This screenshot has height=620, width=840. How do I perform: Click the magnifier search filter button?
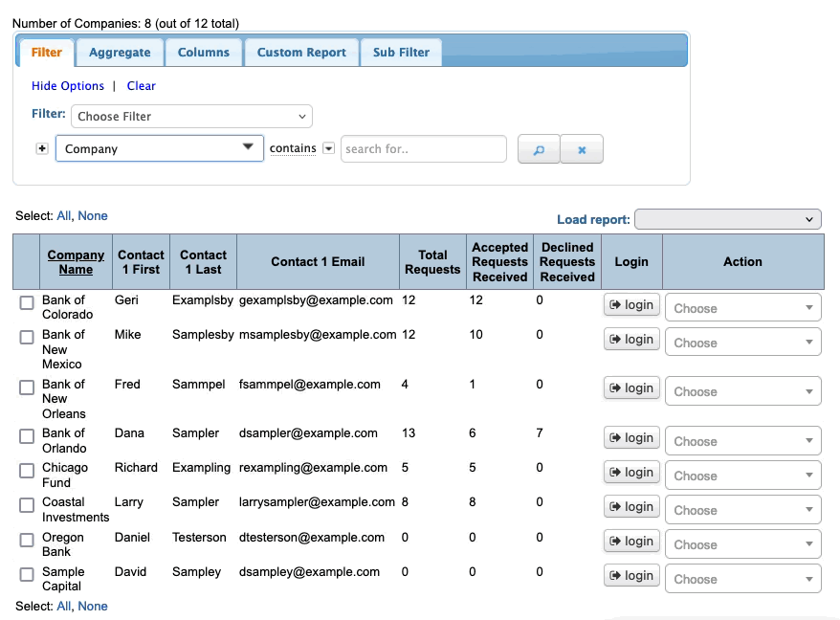(x=539, y=149)
